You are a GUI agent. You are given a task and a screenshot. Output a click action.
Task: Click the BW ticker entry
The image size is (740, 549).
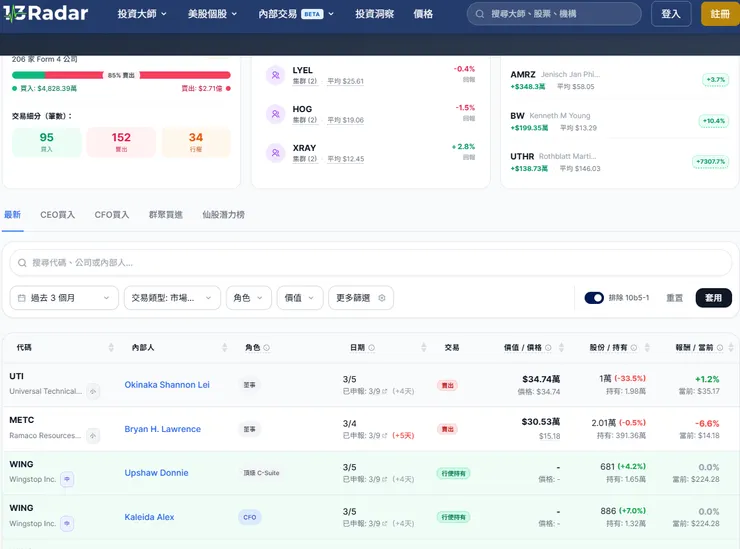517,116
